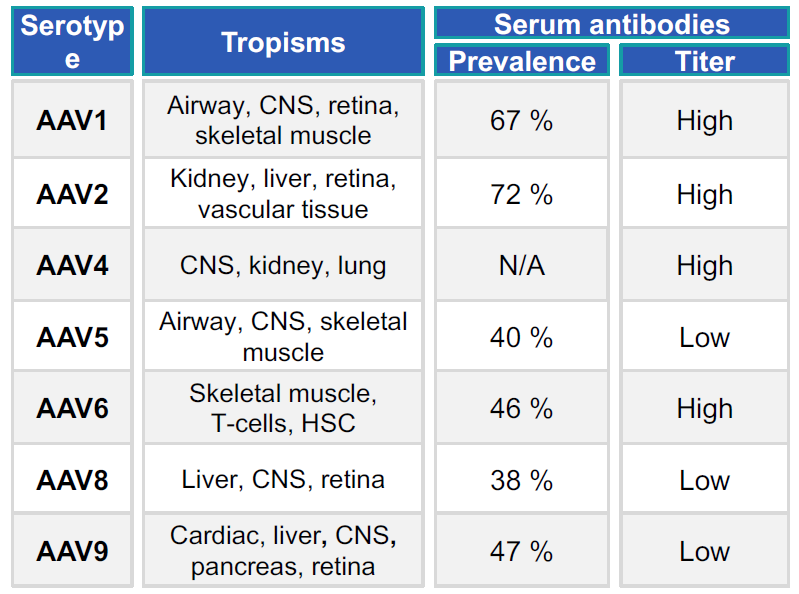This screenshot has width=799, height=594.
Task: Select the AAV1 serotype cell
Action: 72,120
